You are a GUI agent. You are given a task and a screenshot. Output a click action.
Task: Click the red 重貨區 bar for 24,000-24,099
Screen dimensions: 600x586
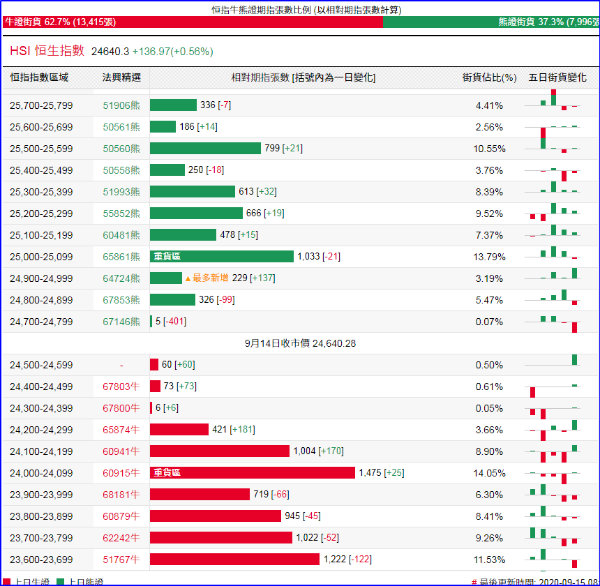253,473
